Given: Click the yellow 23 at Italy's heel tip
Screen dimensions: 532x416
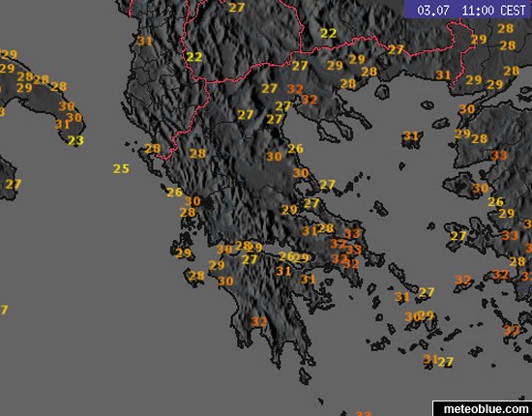Looking at the screenshot, I should (x=75, y=140).
